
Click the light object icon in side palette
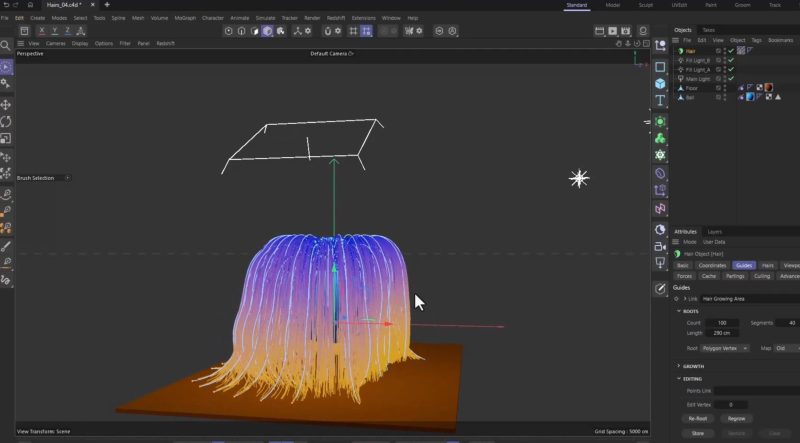click(660, 263)
